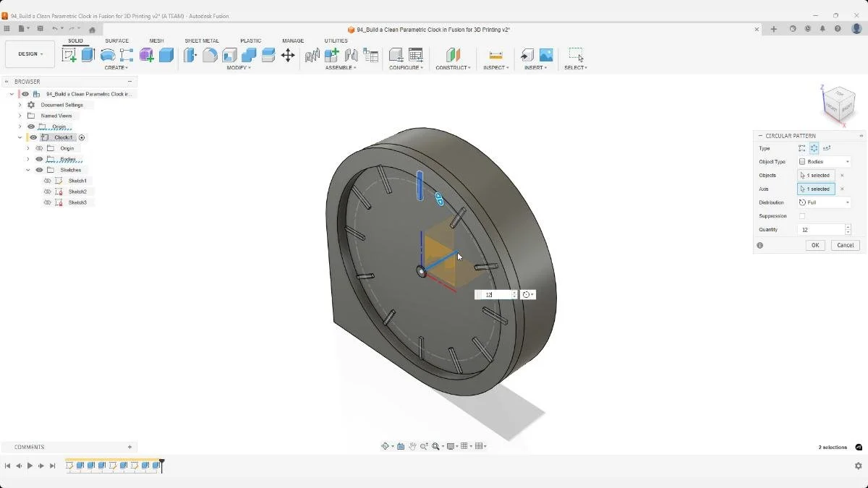Viewport: 868px width, 488px height.
Task: Show Sketch1 in the browser
Action: 47,181
